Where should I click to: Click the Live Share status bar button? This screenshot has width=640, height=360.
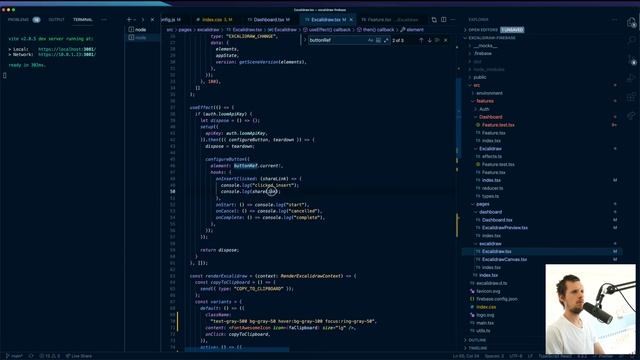(79, 356)
